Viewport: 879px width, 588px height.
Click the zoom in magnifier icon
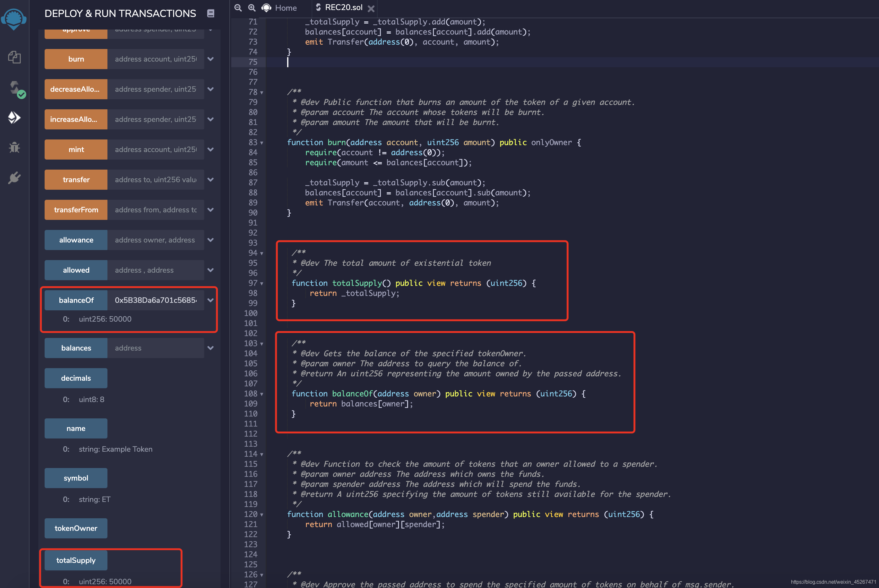point(252,8)
